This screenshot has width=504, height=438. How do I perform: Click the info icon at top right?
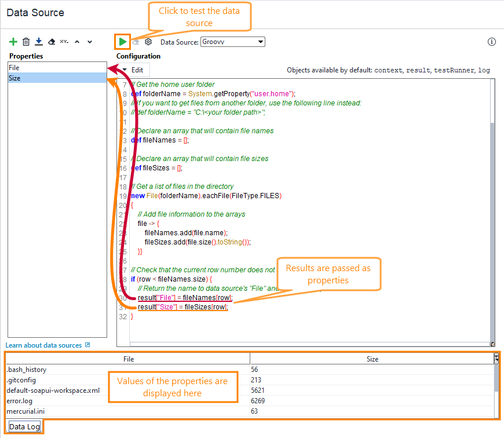coord(492,42)
